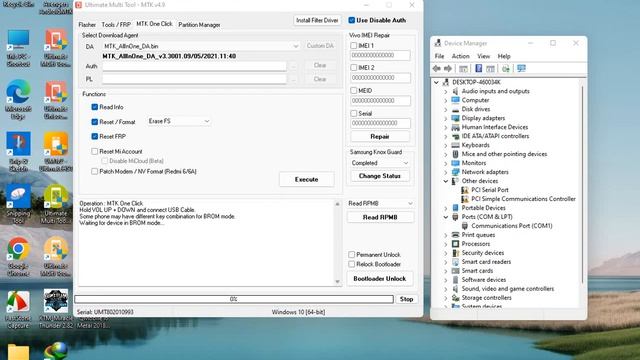Click the Network adapters category icon
The height and width of the screenshot is (360, 640).
point(456,172)
